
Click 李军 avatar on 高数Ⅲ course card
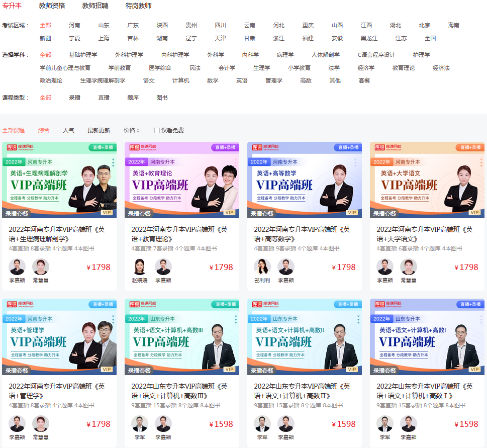(x=140, y=424)
